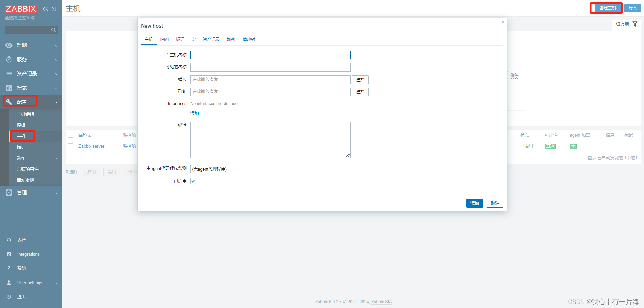Viewport: 644px width, 308px height.
Task: Click the sidebar search box
Action: point(31,30)
